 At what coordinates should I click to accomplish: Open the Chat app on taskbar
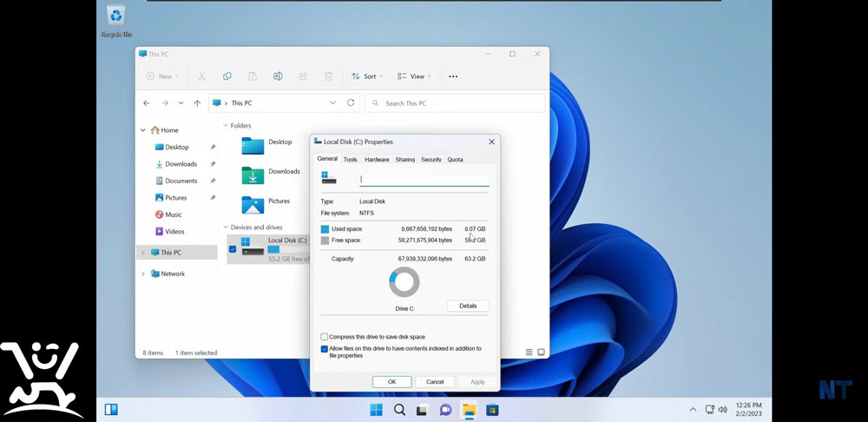click(445, 410)
